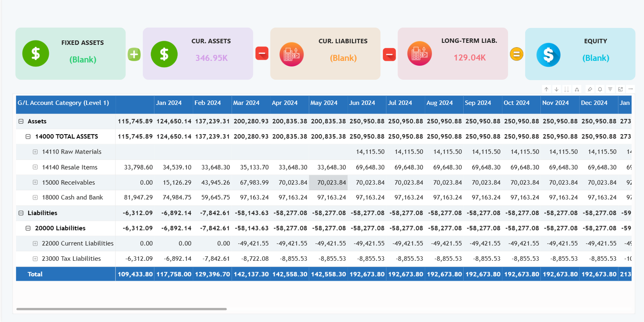Expand the 15000 Receivables row
Screen dimensions: 644x322
35,183
